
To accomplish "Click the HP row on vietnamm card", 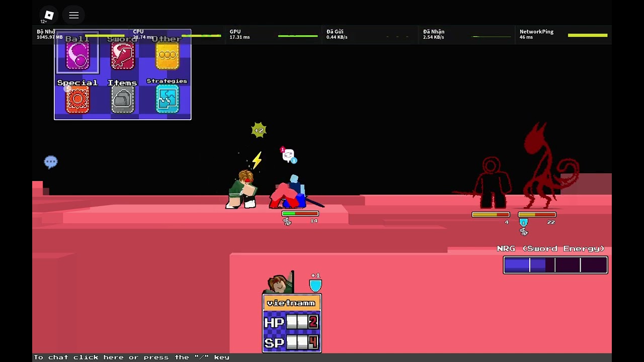I will click(292, 322).
